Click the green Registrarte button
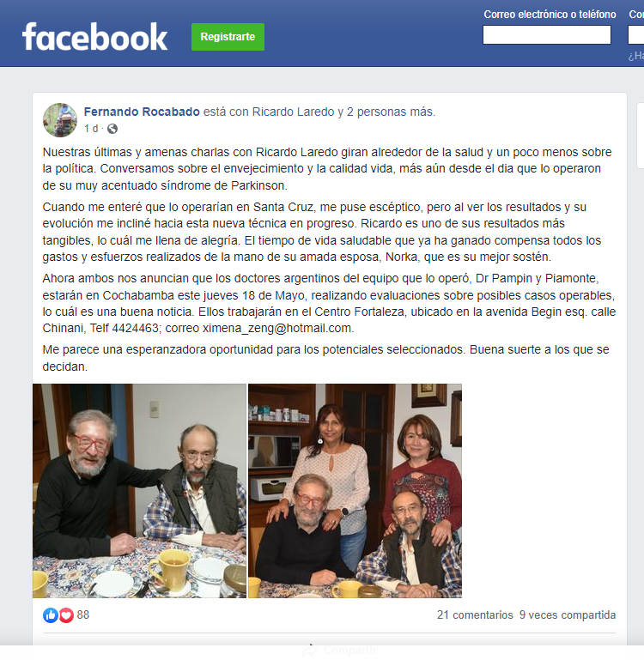Screen dimensions: 644x660 pos(228,37)
